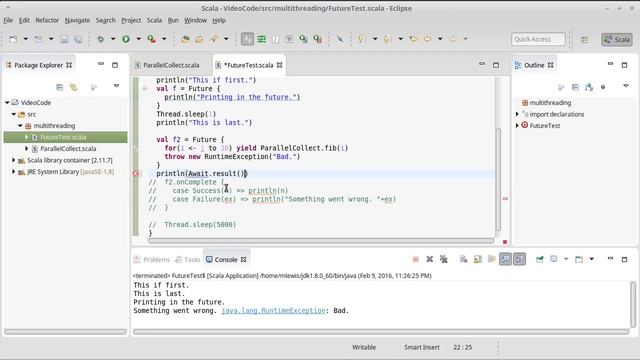Toggle the Scroll Lock console icon
Screen dimensions: 640x360
478,259
